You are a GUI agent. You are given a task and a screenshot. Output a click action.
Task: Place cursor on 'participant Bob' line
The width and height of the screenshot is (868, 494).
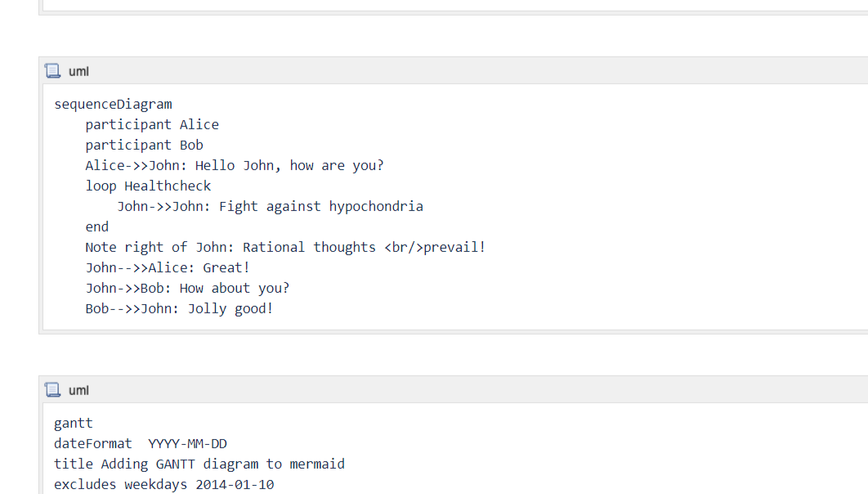(x=144, y=145)
